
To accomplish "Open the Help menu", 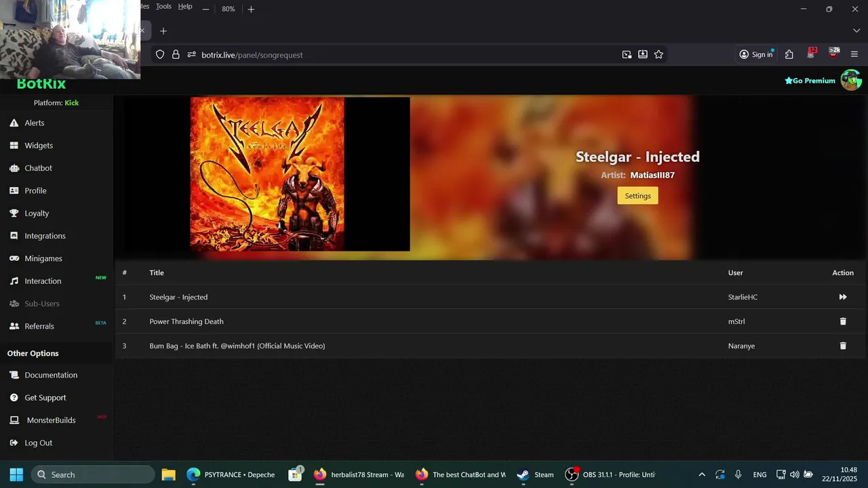I will pos(185,6).
